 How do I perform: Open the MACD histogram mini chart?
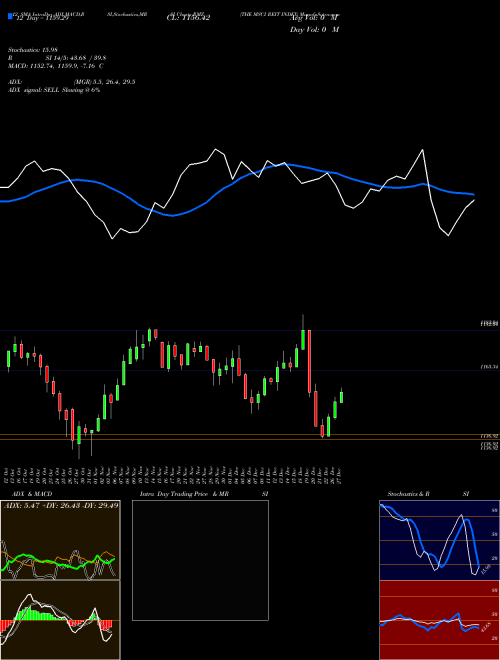point(60,620)
